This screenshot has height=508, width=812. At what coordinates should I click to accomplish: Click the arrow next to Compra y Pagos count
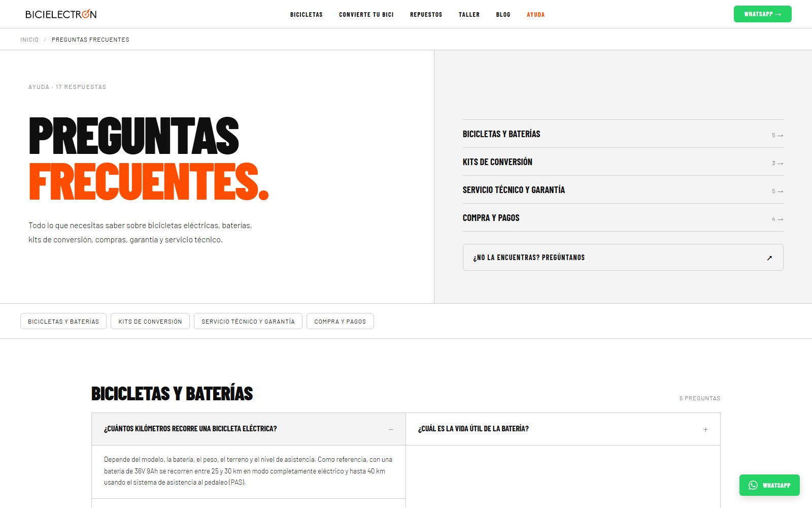tap(781, 219)
